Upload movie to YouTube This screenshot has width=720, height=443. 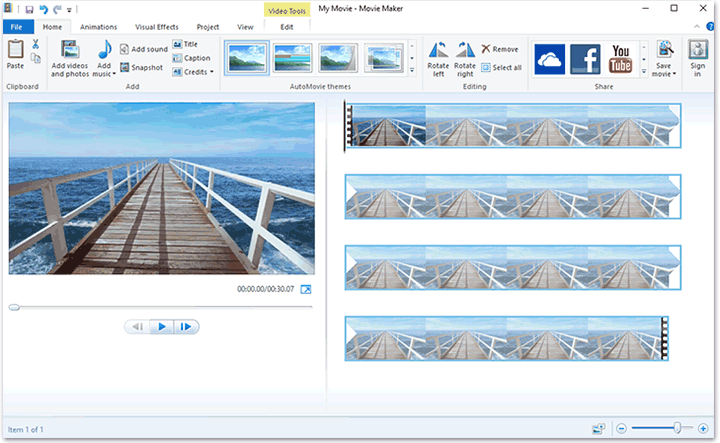click(x=620, y=59)
